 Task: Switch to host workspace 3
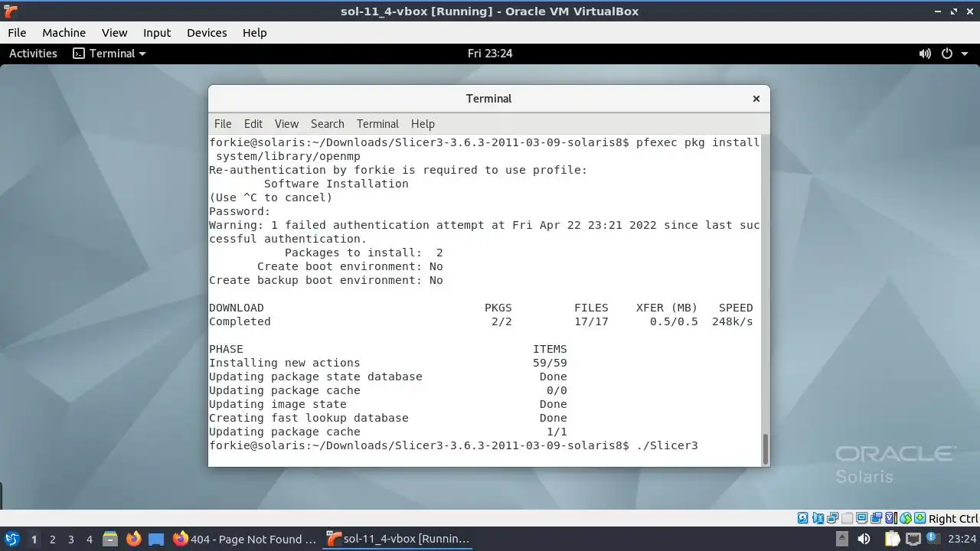pos(70,539)
